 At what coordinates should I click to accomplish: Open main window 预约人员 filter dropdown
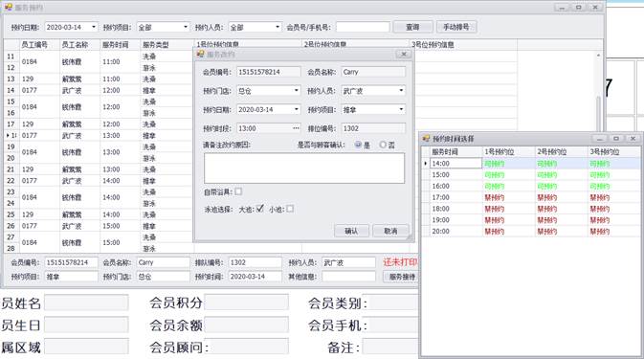coord(278,27)
